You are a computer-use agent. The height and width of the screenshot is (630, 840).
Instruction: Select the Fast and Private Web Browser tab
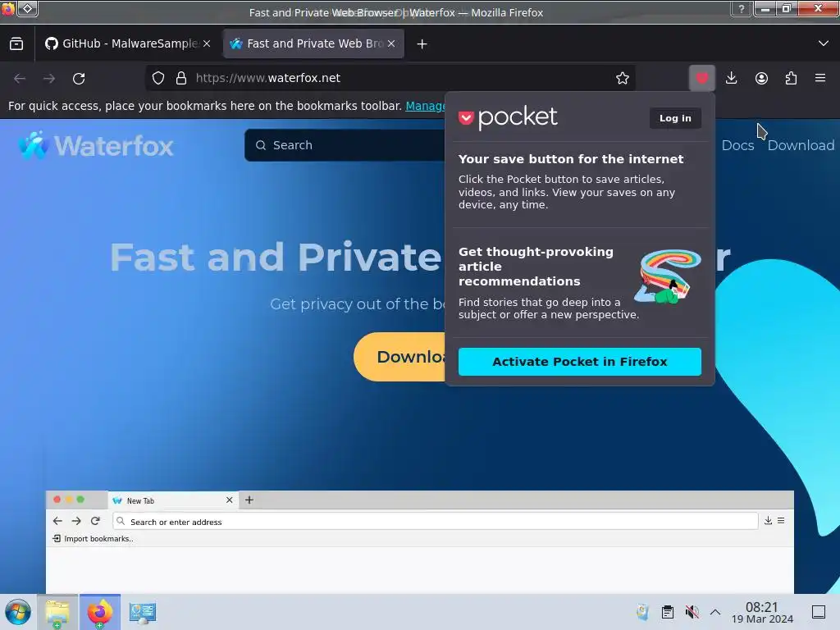pos(313,44)
